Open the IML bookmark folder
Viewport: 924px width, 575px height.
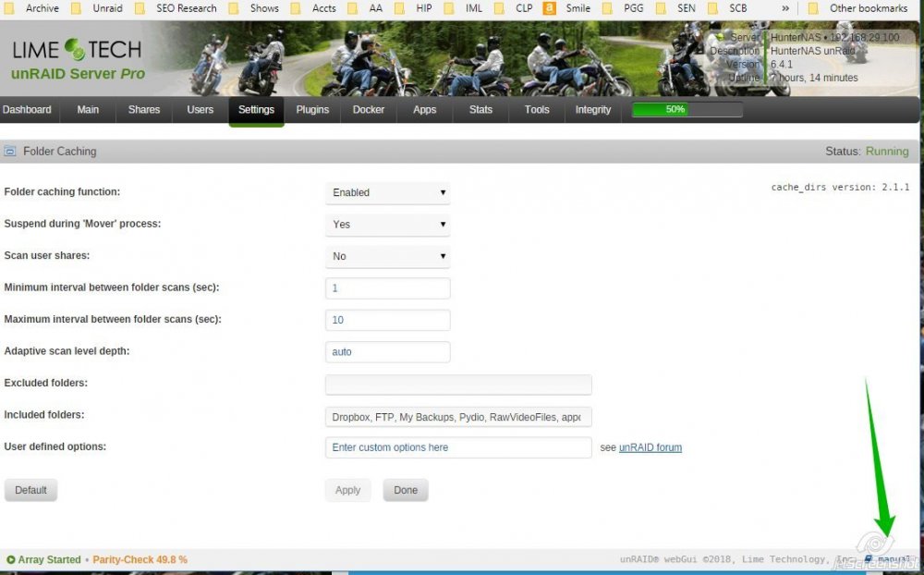463,8
